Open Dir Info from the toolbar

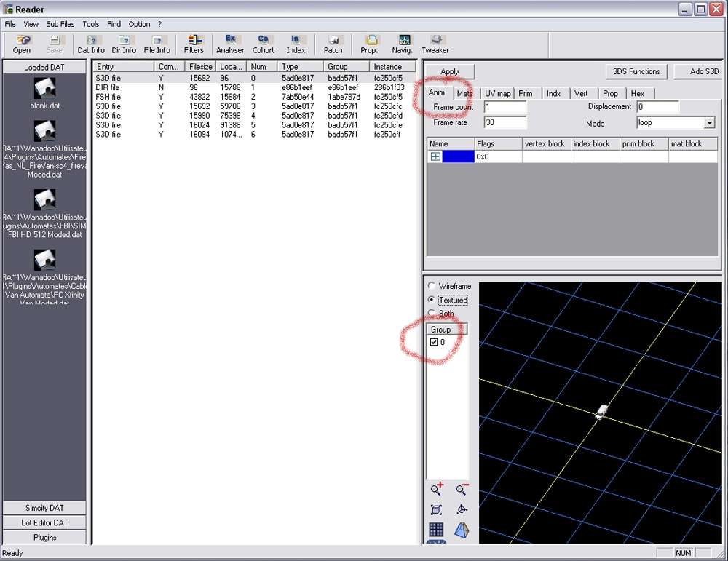(x=124, y=44)
